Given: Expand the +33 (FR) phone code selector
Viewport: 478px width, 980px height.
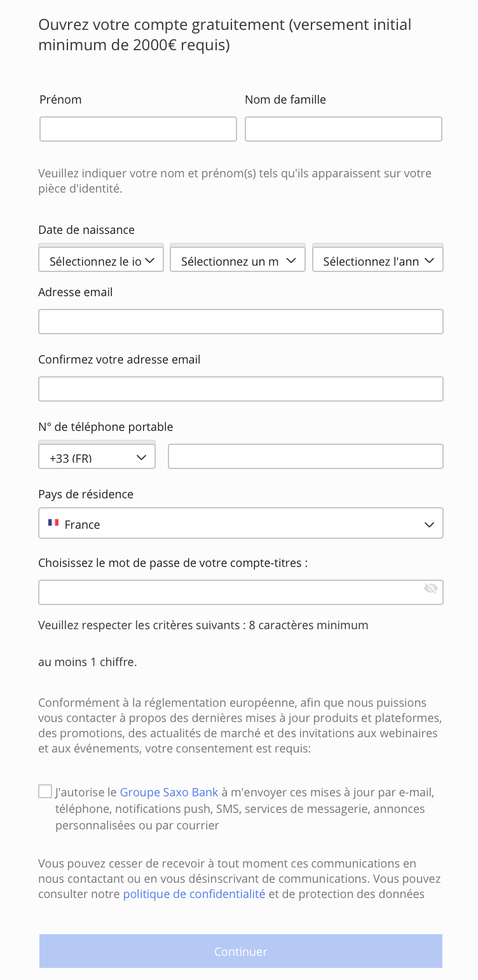Looking at the screenshot, I should (97, 457).
